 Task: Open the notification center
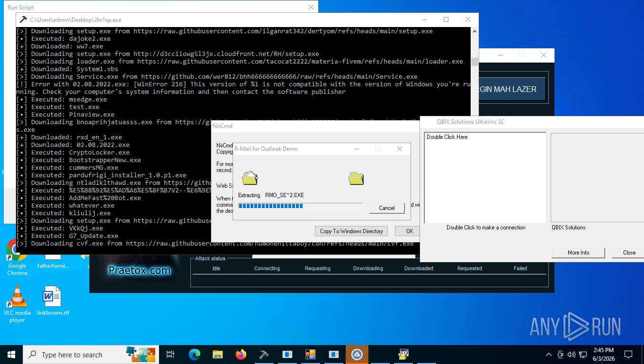point(628,355)
